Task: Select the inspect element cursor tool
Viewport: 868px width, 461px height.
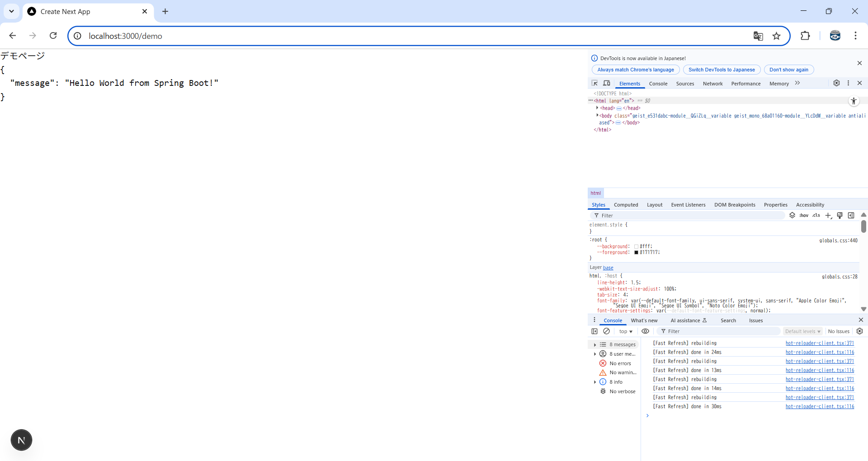Action: [x=595, y=83]
